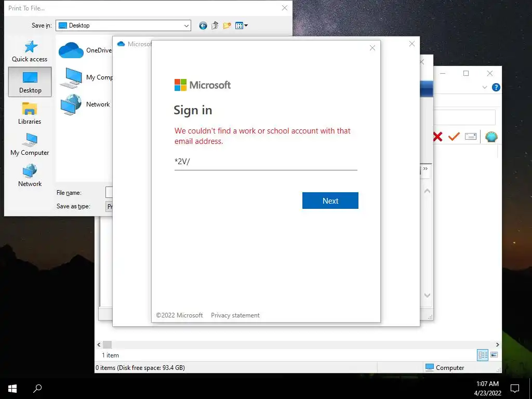Switch to large icons view in status bar
This screenshot has width=532, height=399.
coord(494,355)
